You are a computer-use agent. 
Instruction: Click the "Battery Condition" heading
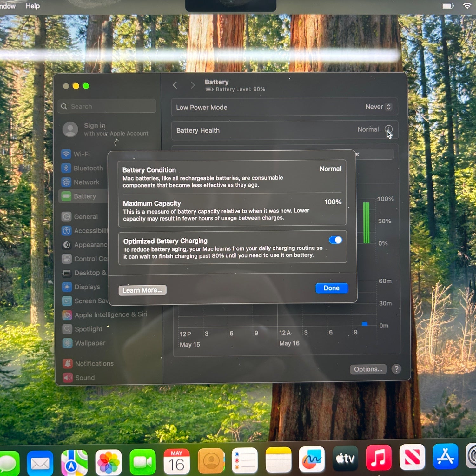pos(149,170)
